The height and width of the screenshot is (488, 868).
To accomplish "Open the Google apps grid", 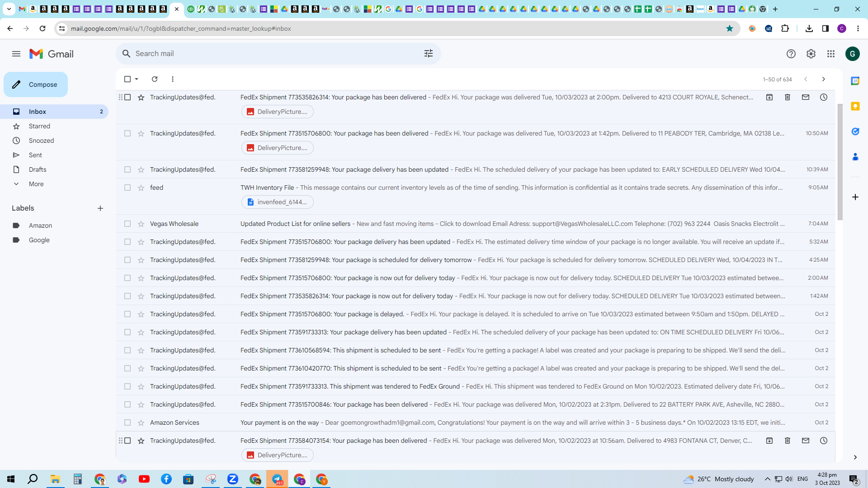I will [x=831, y=54].
